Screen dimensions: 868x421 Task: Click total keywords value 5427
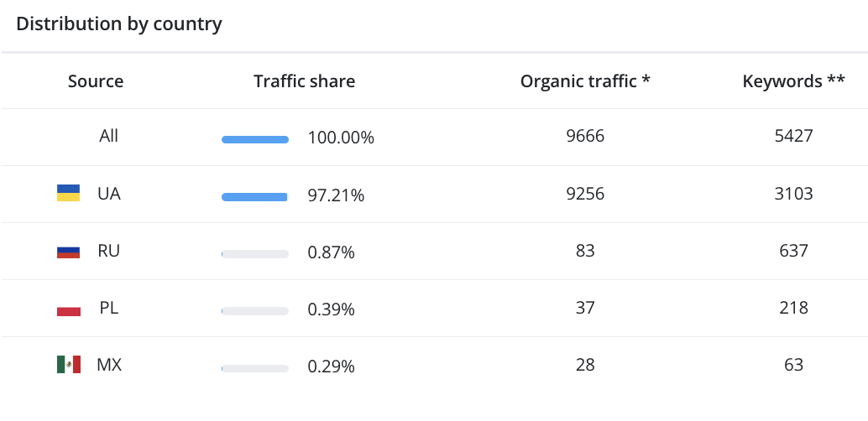point(793,135)
